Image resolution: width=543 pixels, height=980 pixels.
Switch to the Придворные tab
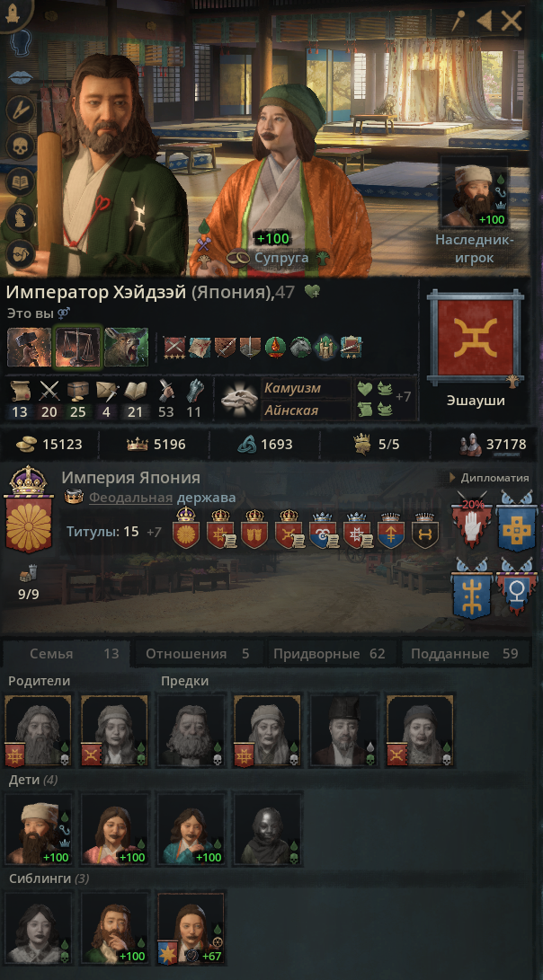tap(329, 654)
